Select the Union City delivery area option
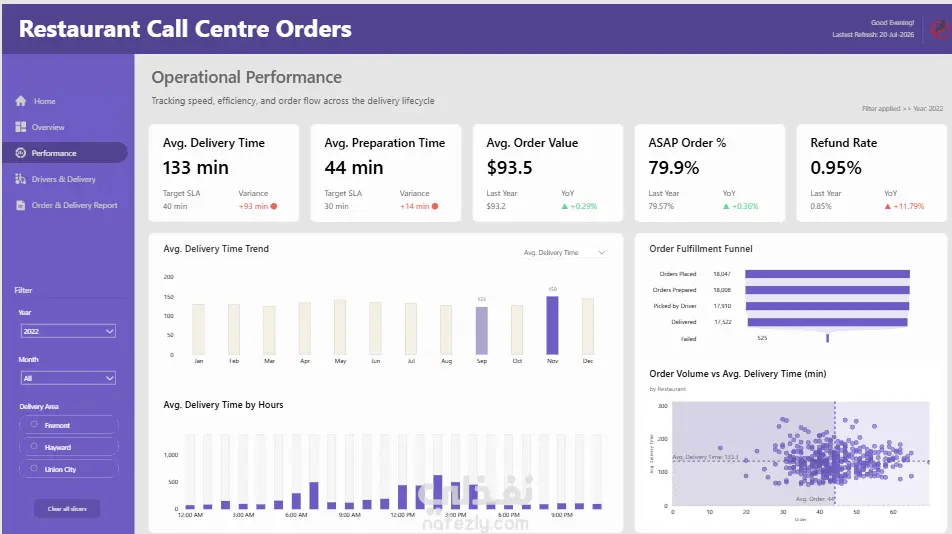 tap(69, 469)
